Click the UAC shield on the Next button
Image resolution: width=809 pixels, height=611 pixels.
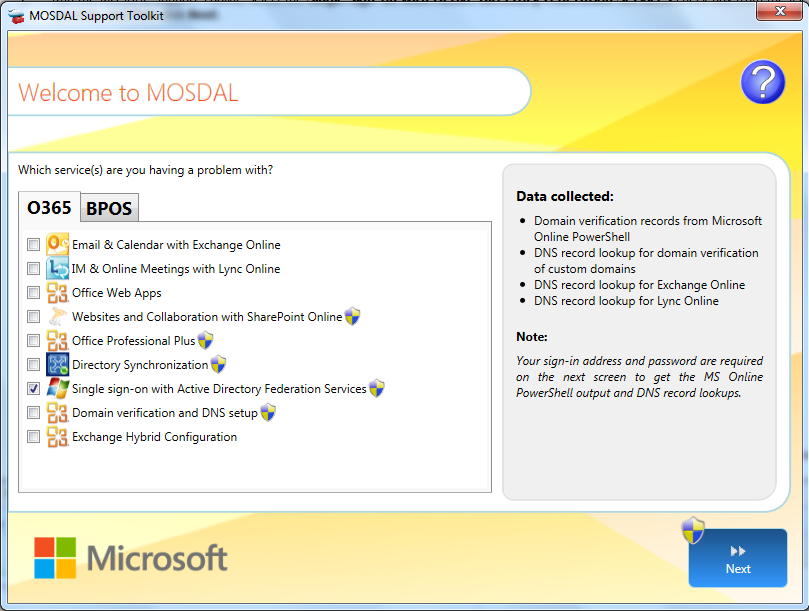tap(693, 530)
